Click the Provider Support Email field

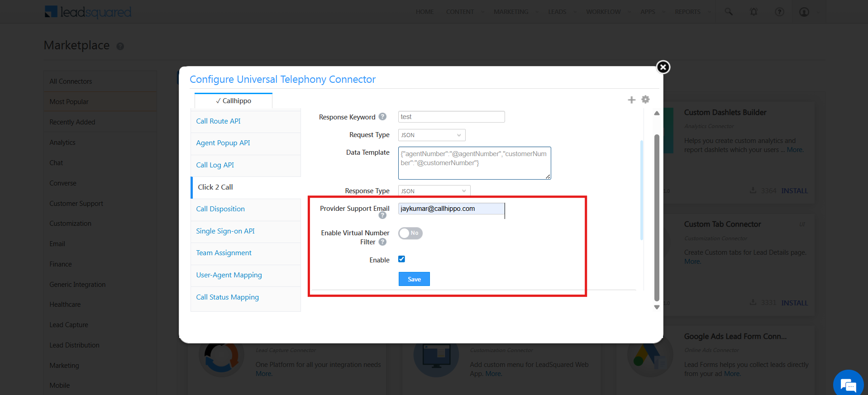coord(451,209)
